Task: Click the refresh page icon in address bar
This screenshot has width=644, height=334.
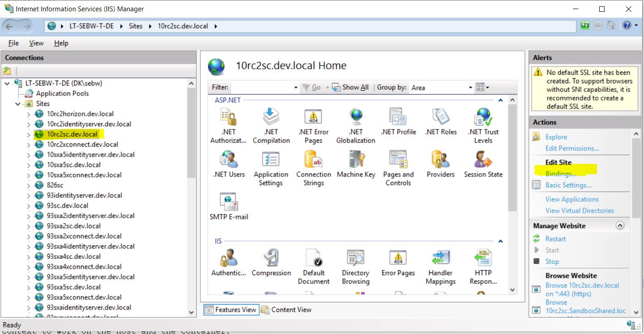Action: 585,25
